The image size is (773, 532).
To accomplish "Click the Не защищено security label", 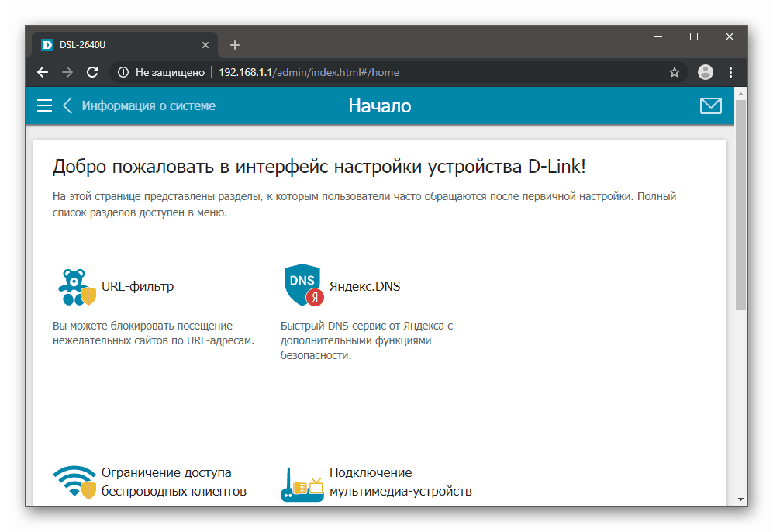I will coord(170,72).
